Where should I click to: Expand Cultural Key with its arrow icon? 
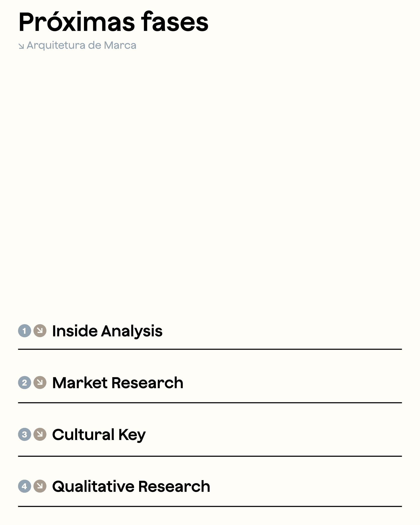click(40, 434)
